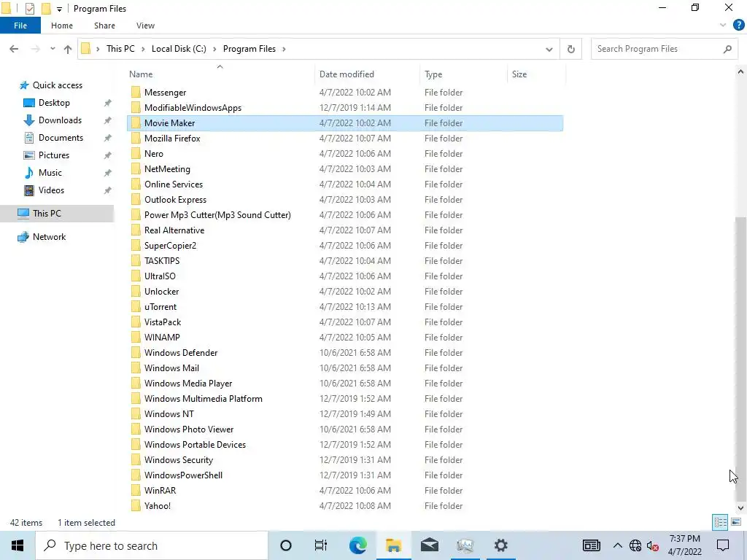Launch Microsoft Edge from the taskbar
This screenshot has width=747, height=560.
tap(357, 545)
